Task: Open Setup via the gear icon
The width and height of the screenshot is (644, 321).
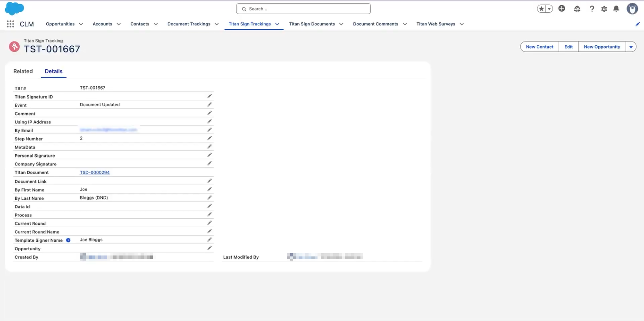Action: point(604,8)
